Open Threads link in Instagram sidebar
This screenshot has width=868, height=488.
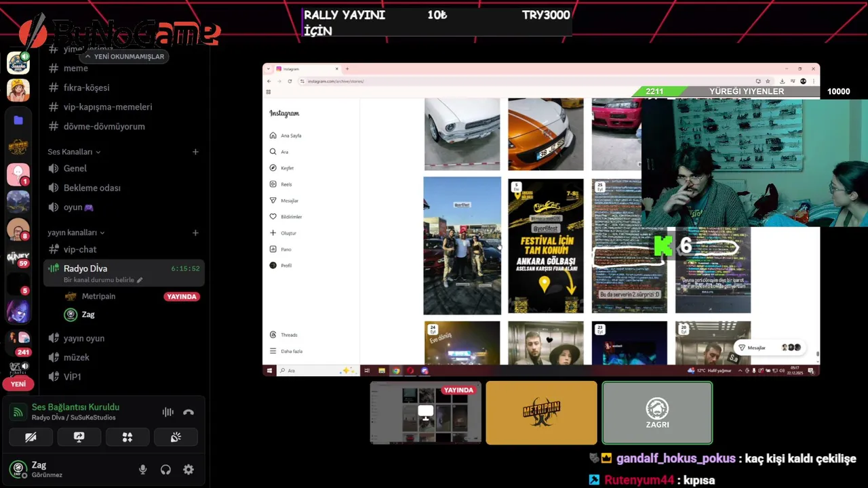click(283, 335)
